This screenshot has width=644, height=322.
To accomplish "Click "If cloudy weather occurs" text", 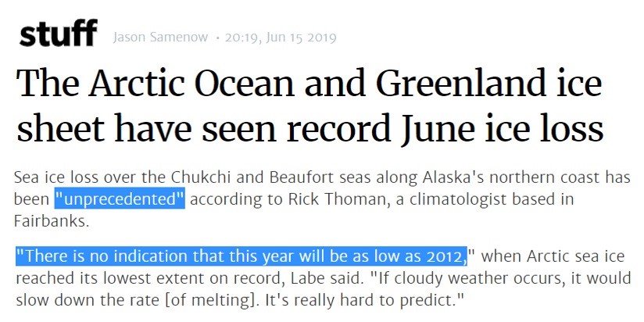I will pos(467,278).
